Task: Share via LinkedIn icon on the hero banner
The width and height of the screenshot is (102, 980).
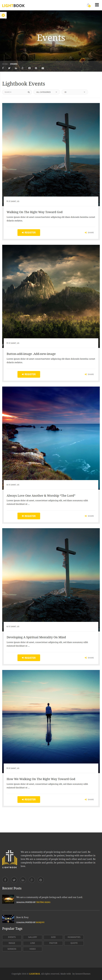Action: coord(16,68)
